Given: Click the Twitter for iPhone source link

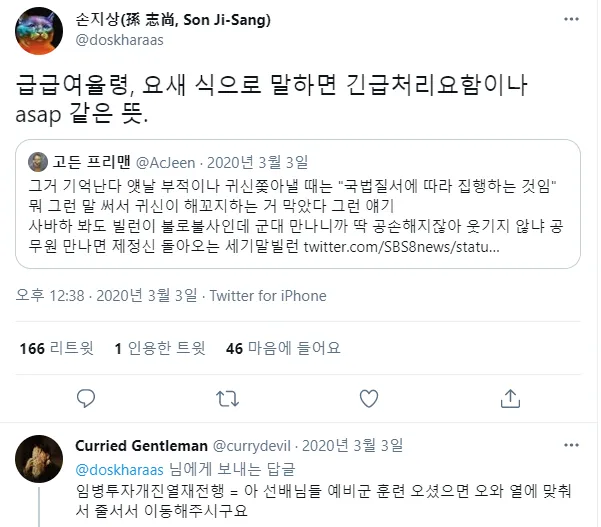Looking at the screenshot, I should click(268, 295).
